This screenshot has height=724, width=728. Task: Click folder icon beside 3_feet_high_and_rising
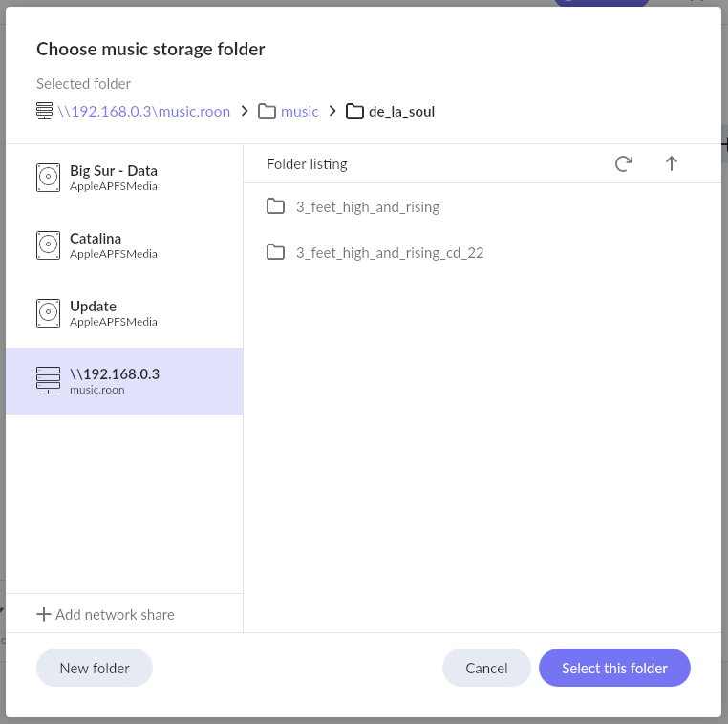click(276, 206)
